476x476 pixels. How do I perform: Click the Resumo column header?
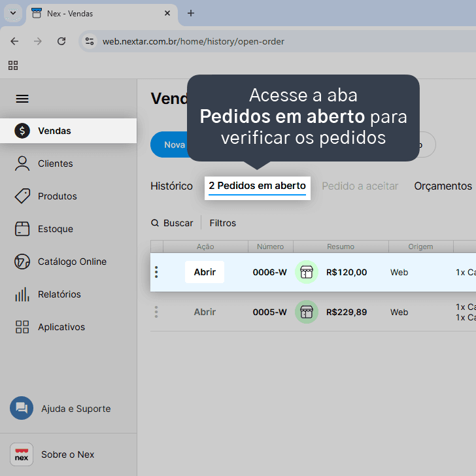(341, 246)
